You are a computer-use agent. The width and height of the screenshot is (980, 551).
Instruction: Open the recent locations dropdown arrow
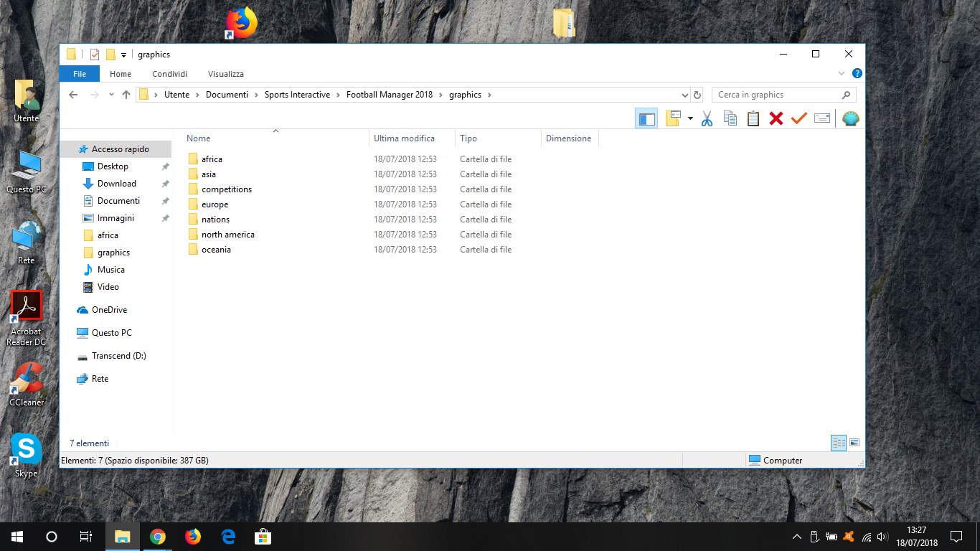111,95
